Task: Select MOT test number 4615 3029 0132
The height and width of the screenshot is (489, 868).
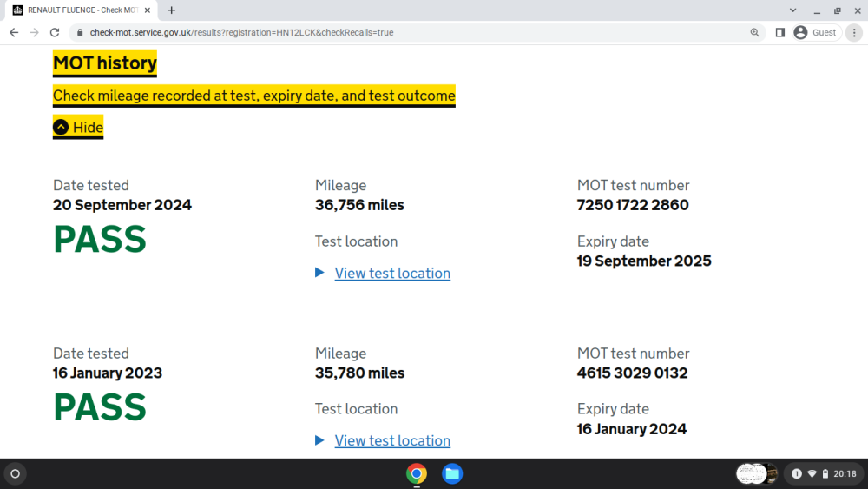Action: pyautogui.click(x=632, y=373)
